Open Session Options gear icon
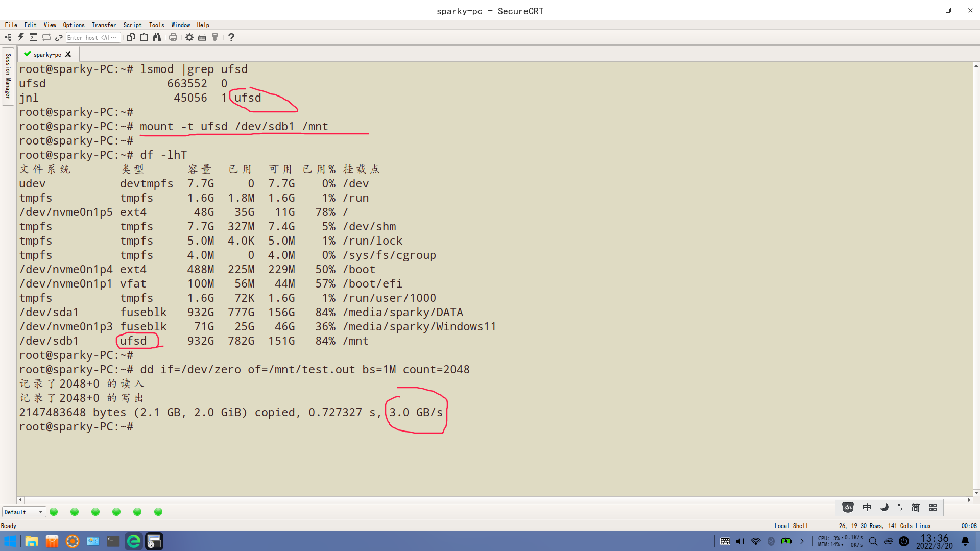 pyautogui.click(x=189, y=37)
